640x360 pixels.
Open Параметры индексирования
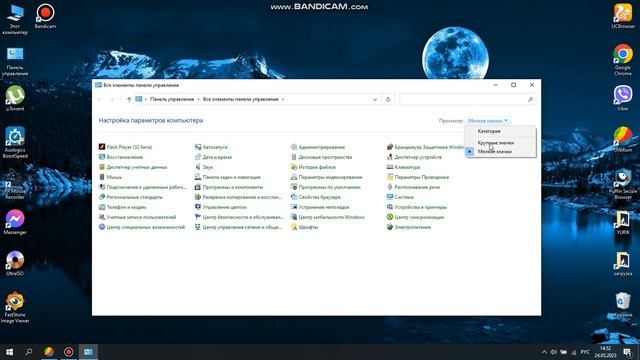click(327, 177)
